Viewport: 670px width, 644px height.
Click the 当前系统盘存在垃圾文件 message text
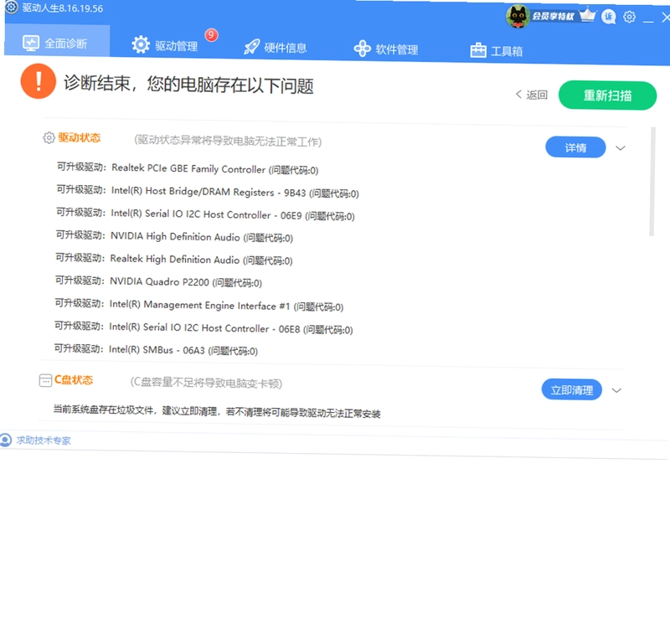pyautogui.click(x=217, y=411)
